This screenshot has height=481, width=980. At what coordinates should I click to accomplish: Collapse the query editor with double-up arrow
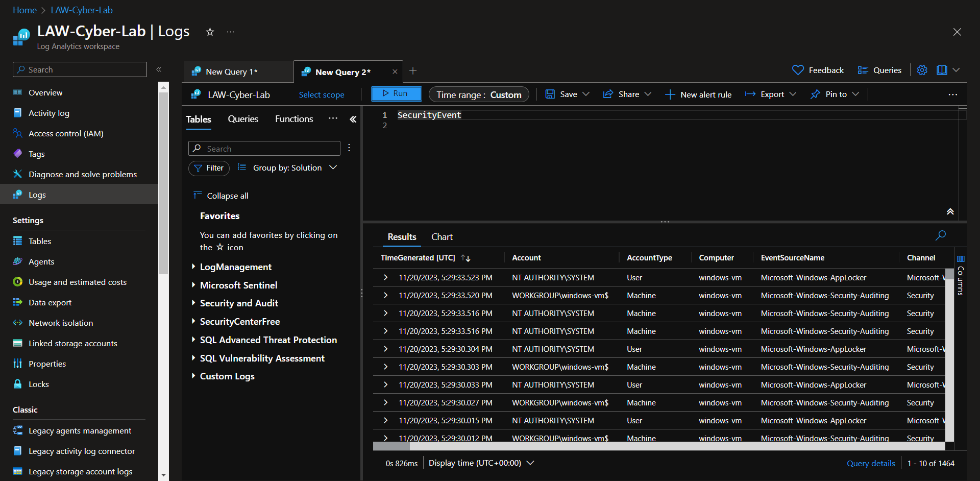pos(950,211)
